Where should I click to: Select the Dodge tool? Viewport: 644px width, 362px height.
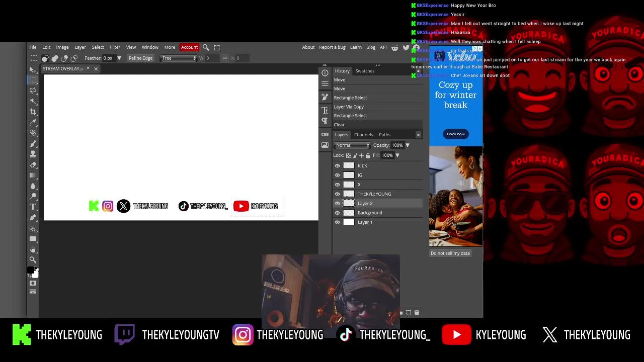click(x=33, y=196)
